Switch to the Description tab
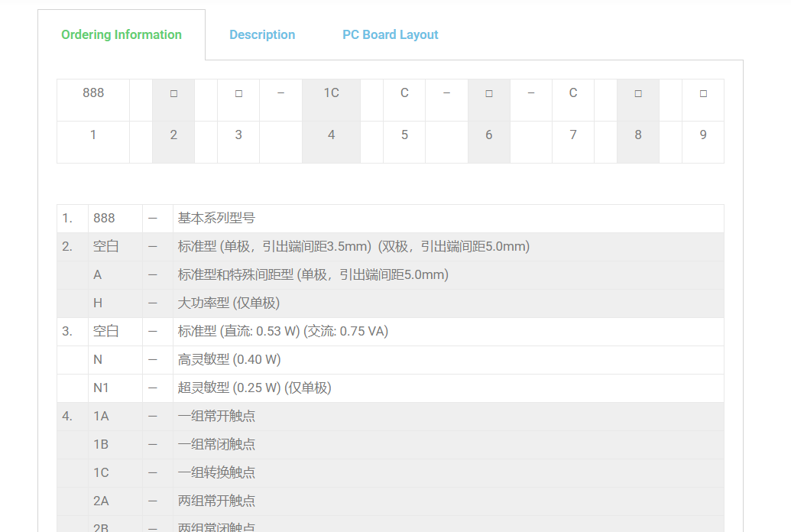Screen dimensions: 791x532 click(262, 34)
